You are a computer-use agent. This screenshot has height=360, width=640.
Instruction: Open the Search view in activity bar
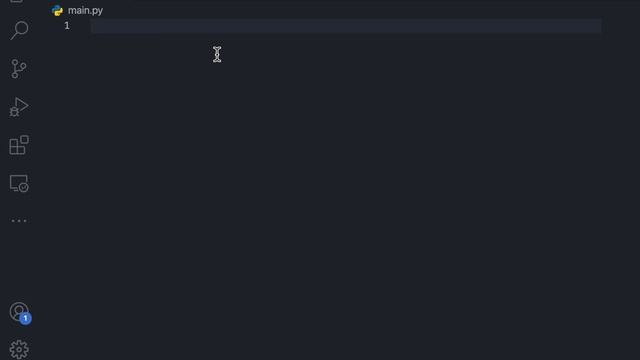point(19,30)
